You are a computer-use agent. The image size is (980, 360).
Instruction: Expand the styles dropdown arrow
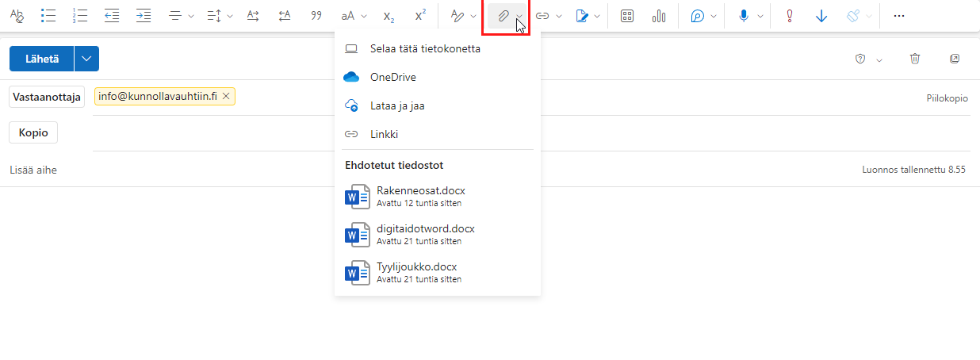(x=473, y=16)
